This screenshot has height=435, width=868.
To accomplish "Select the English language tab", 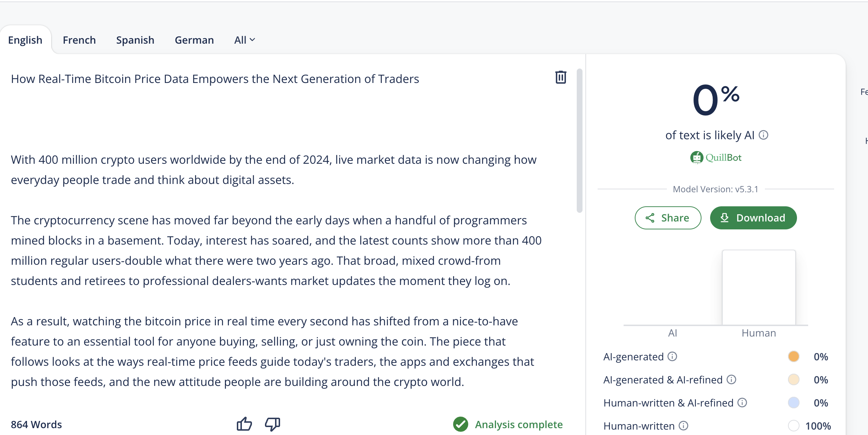I will click(25, 40).
